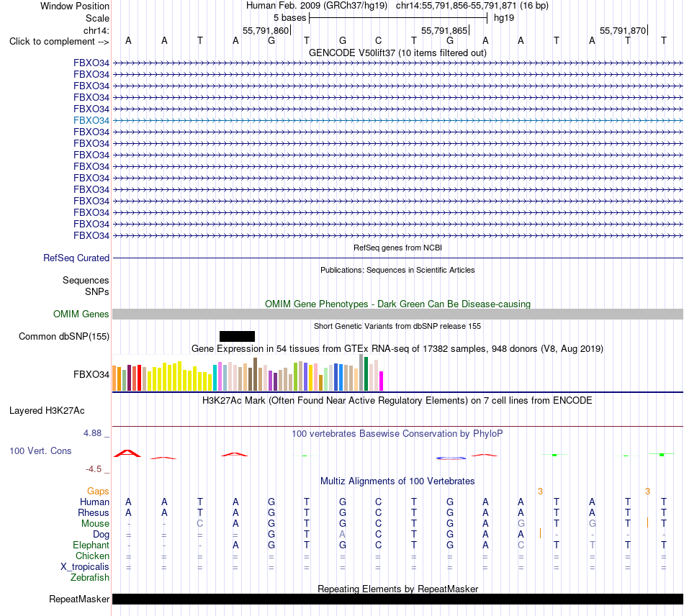Click the Human alignment row label
Viewport: 684px width, 616px height.
pos(94,502)
